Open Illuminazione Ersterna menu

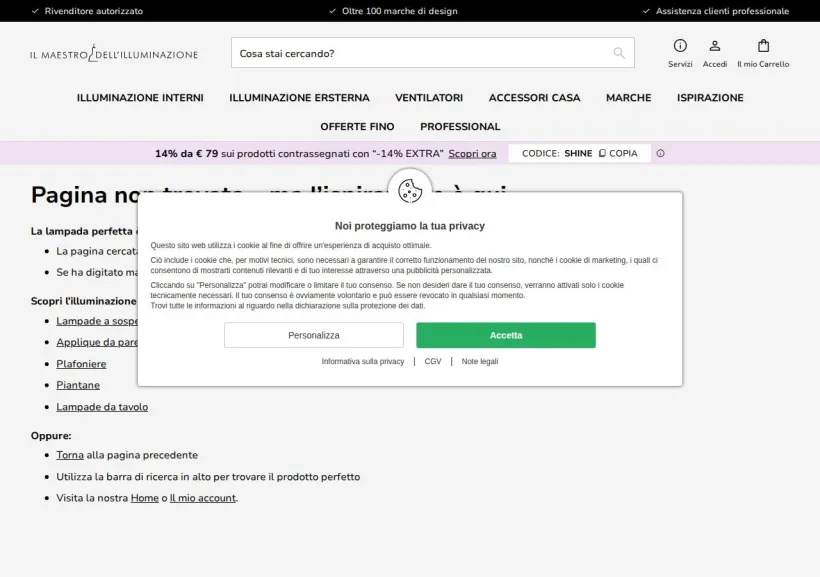click(299, 98)
